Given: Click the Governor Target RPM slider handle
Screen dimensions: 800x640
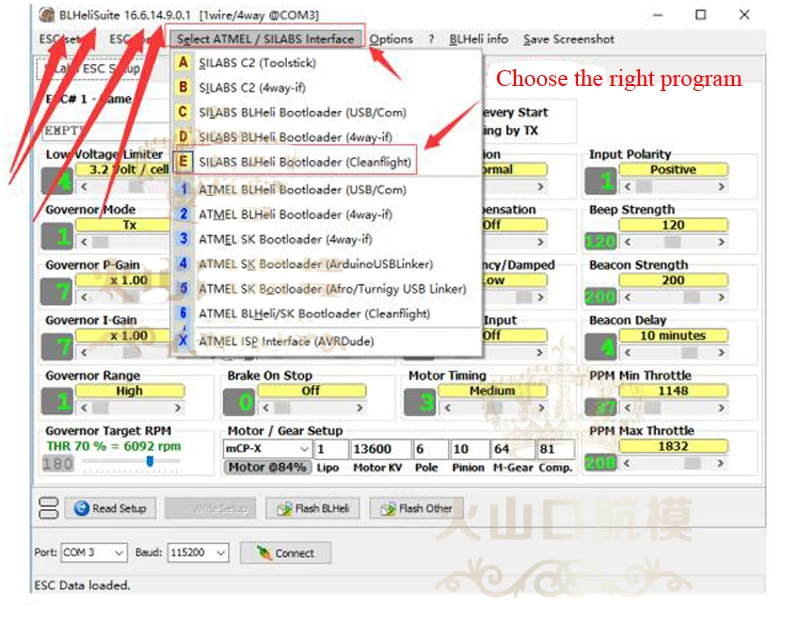Looking at the screenshot, I should click(x=149, y=461).
